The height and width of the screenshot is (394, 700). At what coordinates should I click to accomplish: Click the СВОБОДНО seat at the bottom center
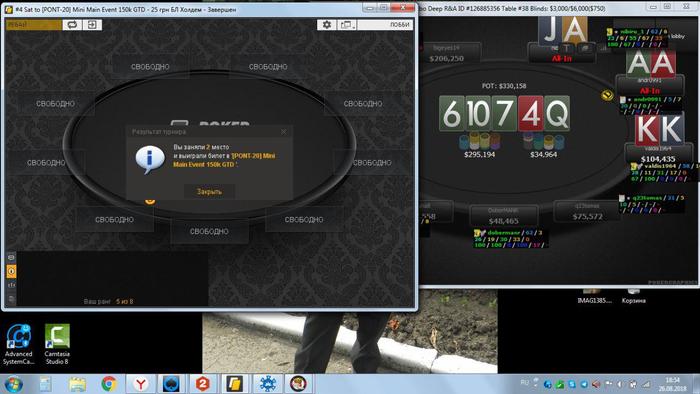point(209,232)
